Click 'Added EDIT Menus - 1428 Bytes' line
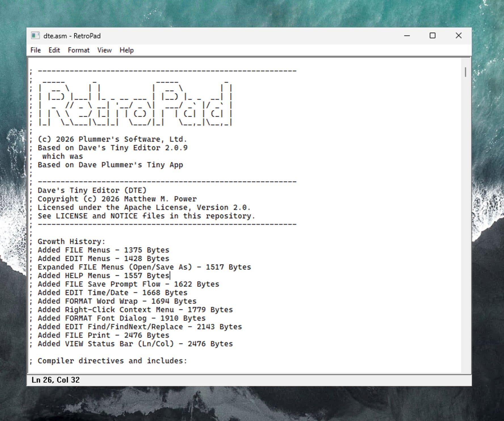The width and height of the screenshot is (504, 421). click(103, 258)
